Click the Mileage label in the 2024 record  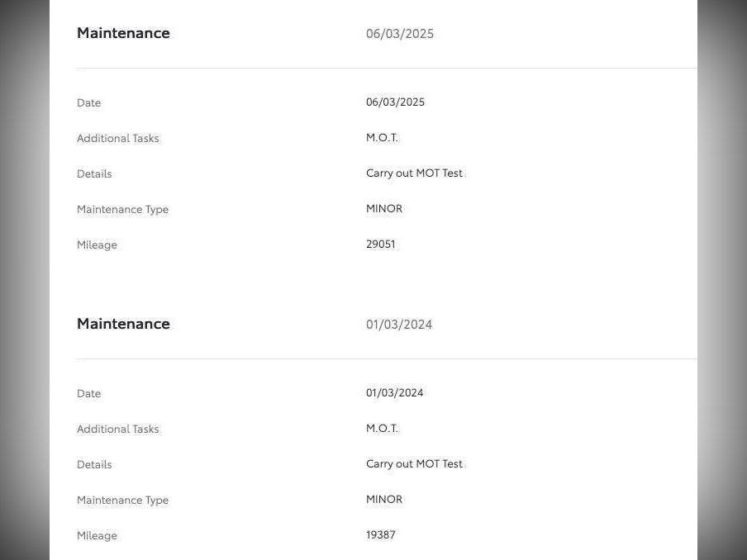pos(97,536)
